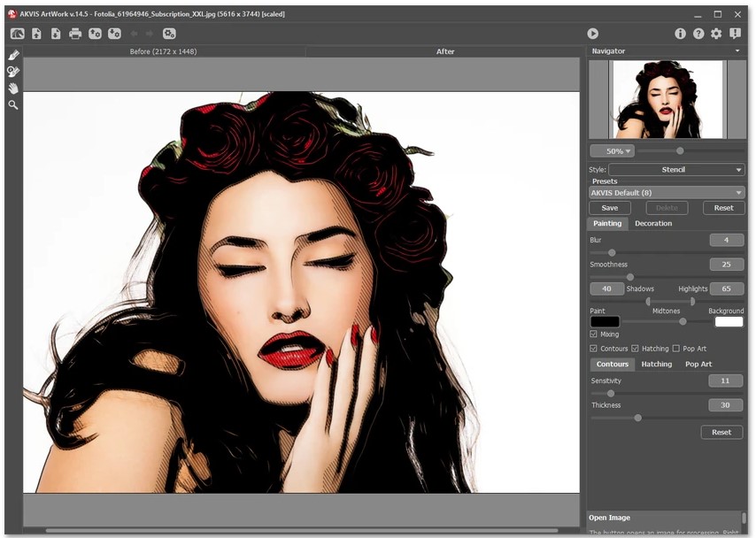
Task: Open the Batch Processing gear icon
Action: point(169,34)
